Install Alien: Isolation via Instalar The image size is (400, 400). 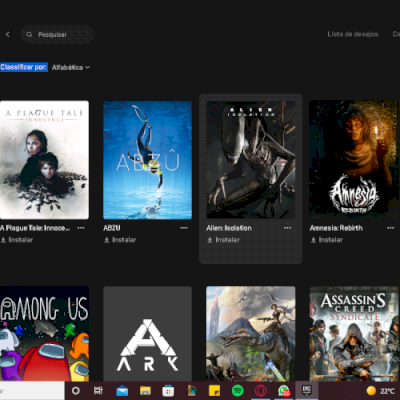click(223, 240)
